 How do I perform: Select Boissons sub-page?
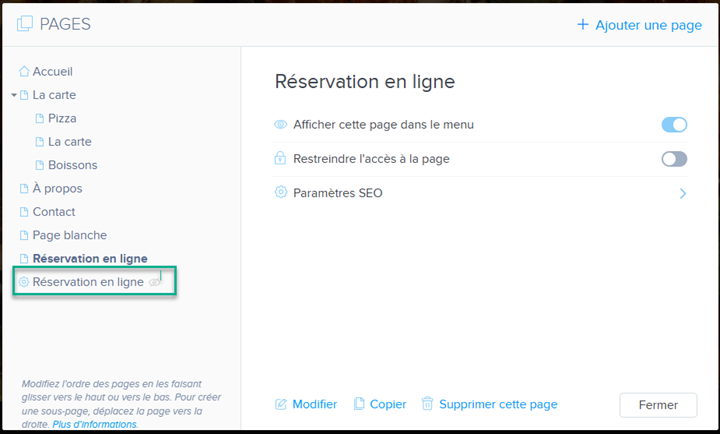(x=73, y=165)
